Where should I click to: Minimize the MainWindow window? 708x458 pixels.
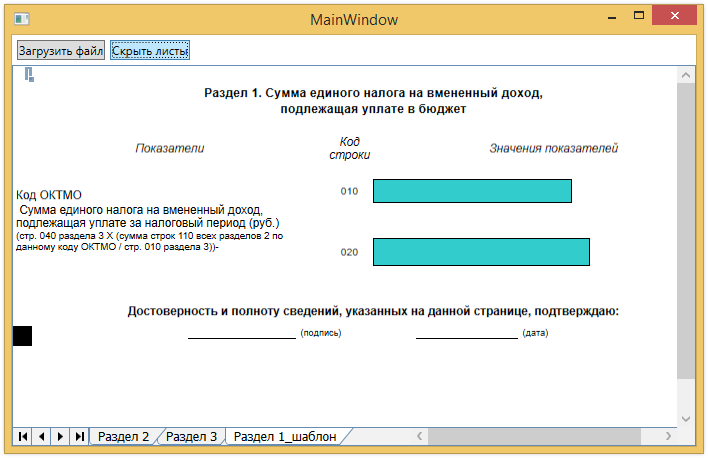pyautogui.click(x=612, y=16)
